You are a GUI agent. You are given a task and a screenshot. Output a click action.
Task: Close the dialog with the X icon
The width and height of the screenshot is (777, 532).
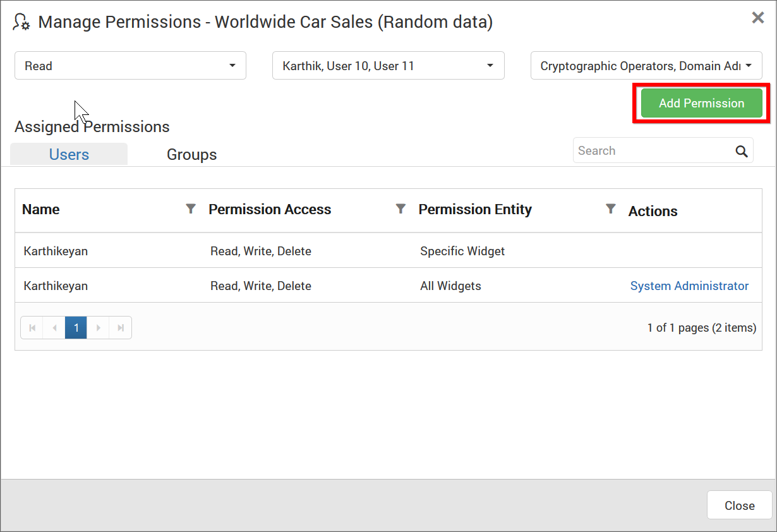pyautogui.click(x=758, y=18)
